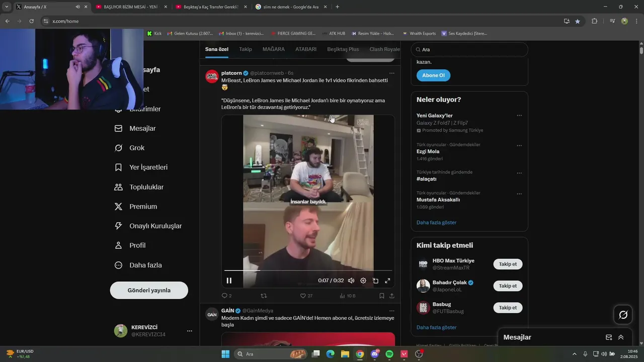Image resolution: width=644 pixels, height=362 pixels.
Task: Open Onaylı Kuruluşlar in sidebar
Action: (x=148, y=226)
